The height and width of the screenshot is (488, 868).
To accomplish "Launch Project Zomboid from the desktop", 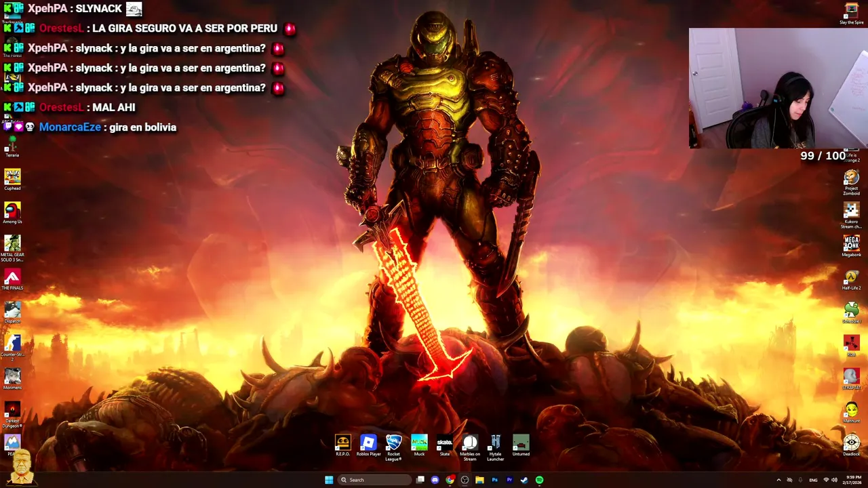I will click(851, 182).
